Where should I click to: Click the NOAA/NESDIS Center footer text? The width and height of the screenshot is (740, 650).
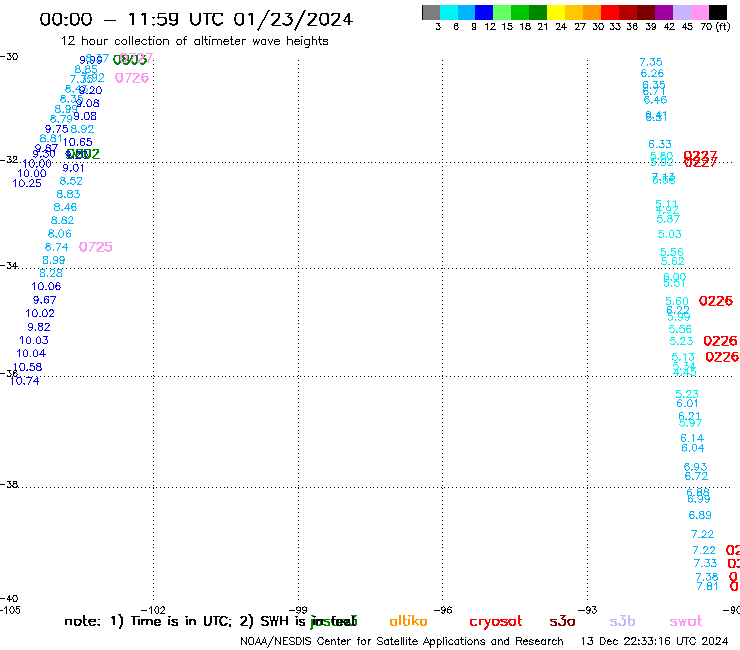402,641
